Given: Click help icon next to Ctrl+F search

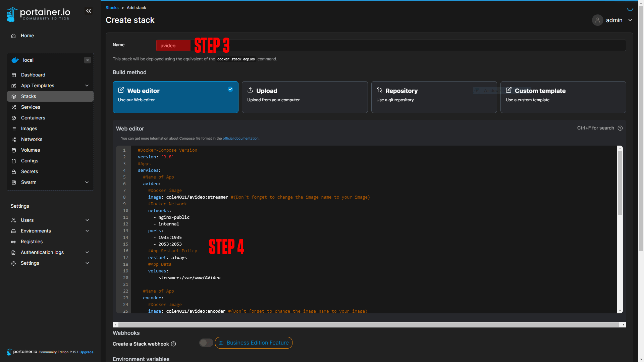Looking at the screenshot, I should [620, 128].
